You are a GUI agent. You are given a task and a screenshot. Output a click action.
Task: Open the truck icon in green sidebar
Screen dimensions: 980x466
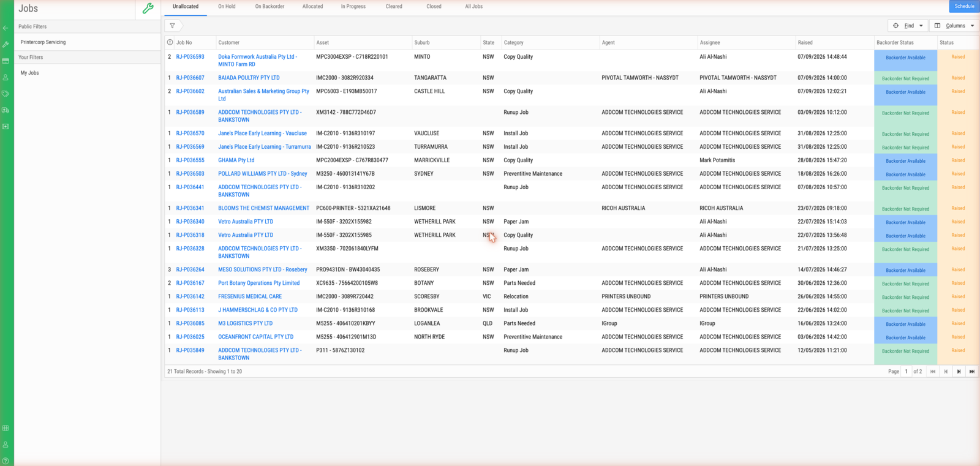(6, 110)
